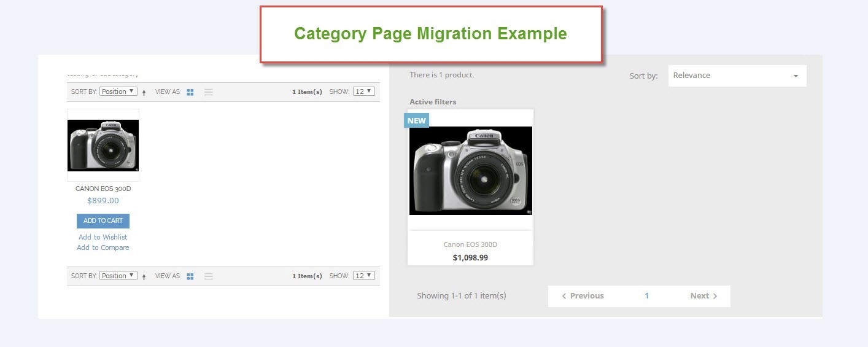Click the bottom '1 Item(s)' count text
The image size is (868, 347).
point(307,276)
